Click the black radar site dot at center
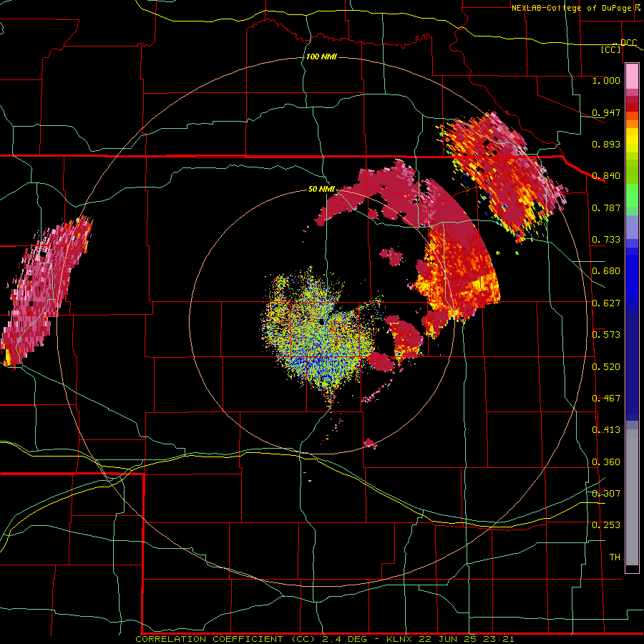This screenshot has height=644, width=644. (321, 321)
